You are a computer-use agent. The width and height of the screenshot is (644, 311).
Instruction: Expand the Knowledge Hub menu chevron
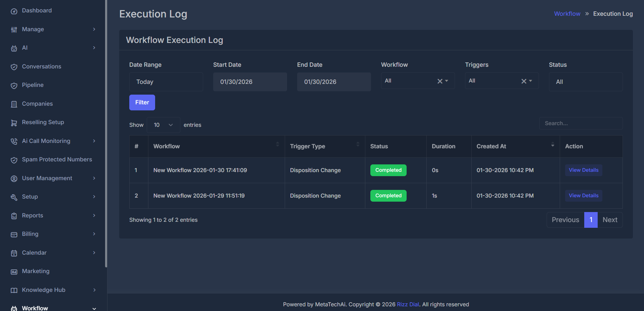pos(94,290)
